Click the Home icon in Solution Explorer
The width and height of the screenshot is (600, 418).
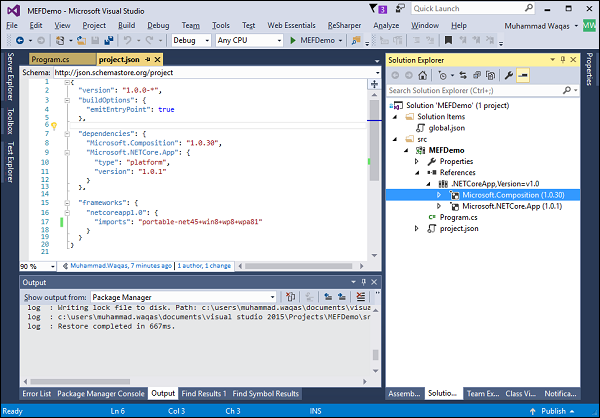point(423,75)
